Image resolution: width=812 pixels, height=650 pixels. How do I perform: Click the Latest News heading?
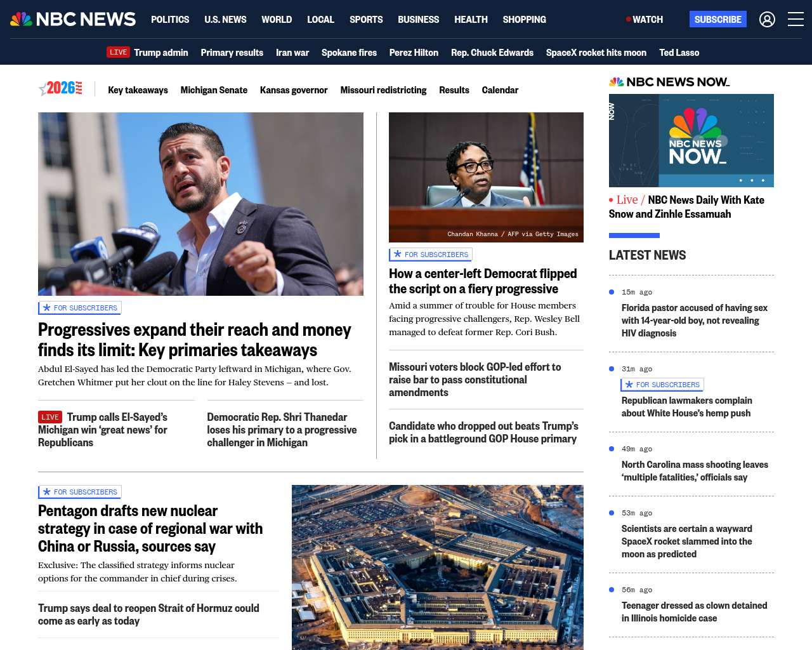click(648, 255)
